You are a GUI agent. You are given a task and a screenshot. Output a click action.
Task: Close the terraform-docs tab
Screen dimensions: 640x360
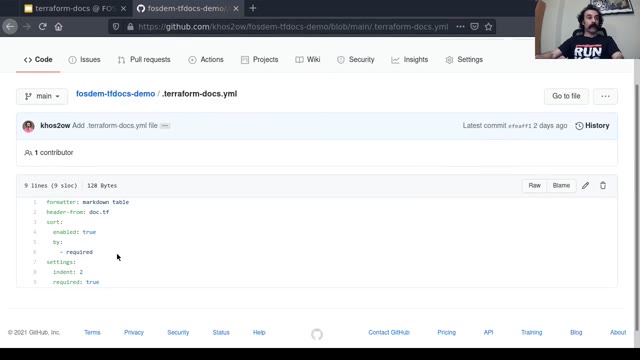coord(123,9)
